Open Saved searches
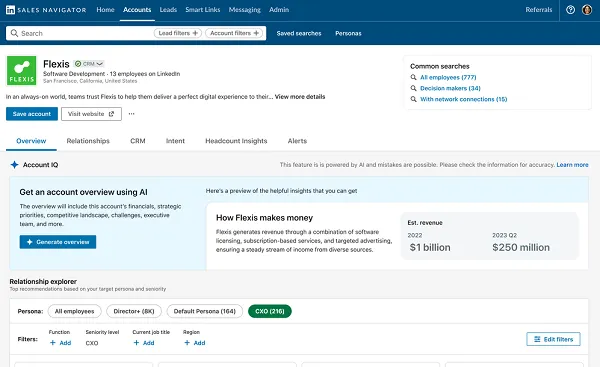Screen dimensions: 600x367 (299, 33)
